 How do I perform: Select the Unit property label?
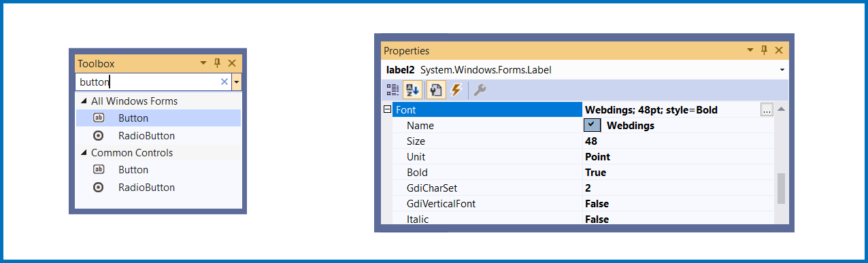416,157
